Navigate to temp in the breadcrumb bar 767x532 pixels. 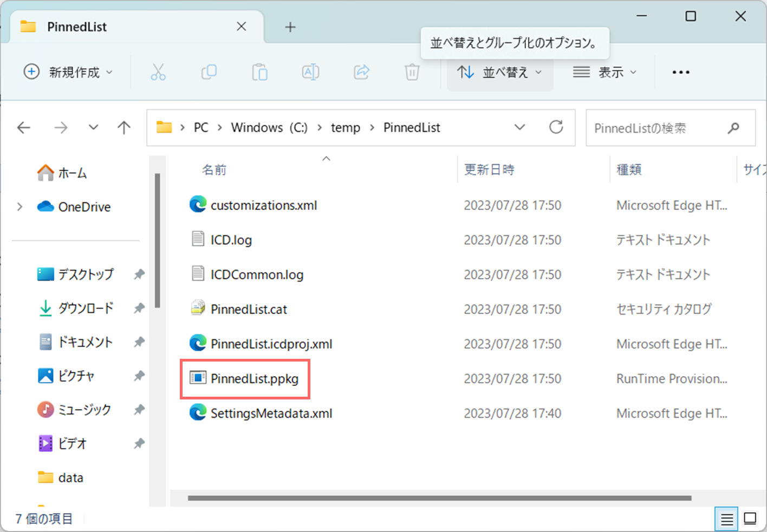[x=346, y=127]
